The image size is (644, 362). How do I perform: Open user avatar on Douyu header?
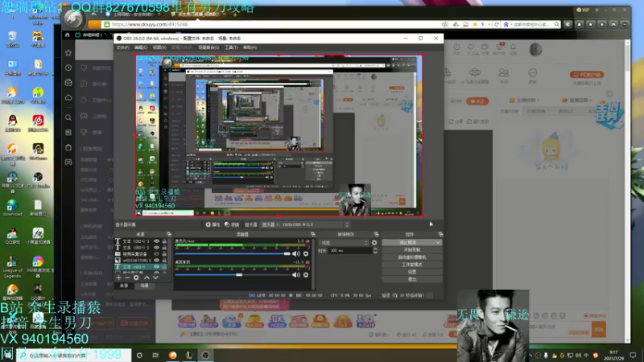click(535, 50)
